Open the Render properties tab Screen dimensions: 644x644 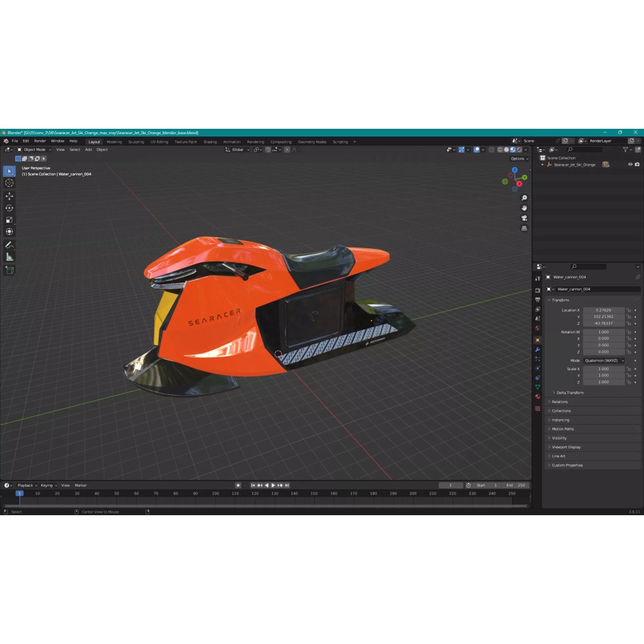tap(538, 290)
